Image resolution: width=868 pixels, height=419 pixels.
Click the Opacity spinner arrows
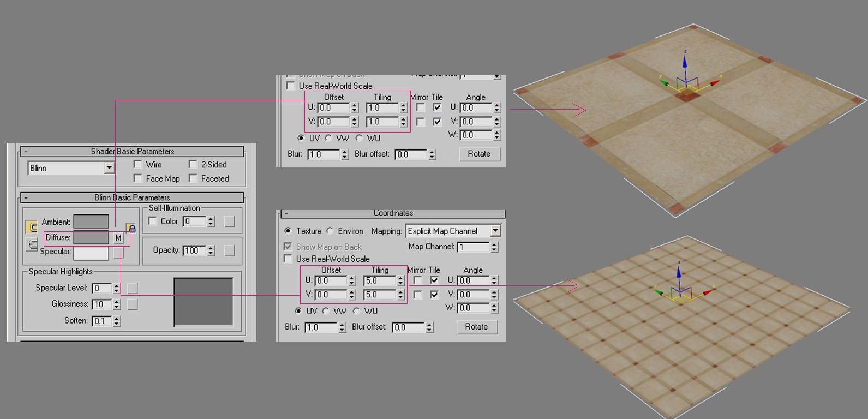[211, 250]
